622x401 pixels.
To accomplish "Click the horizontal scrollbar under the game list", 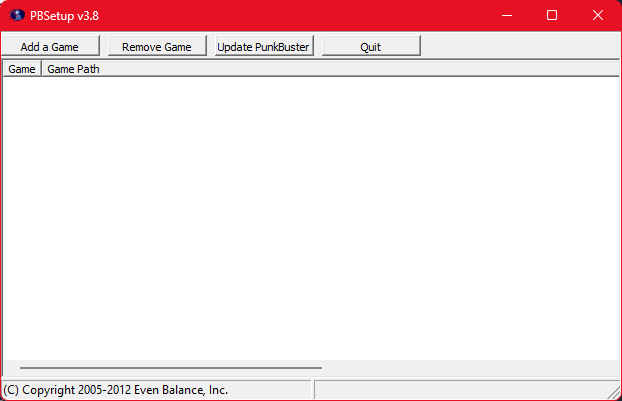I will 171,368.
